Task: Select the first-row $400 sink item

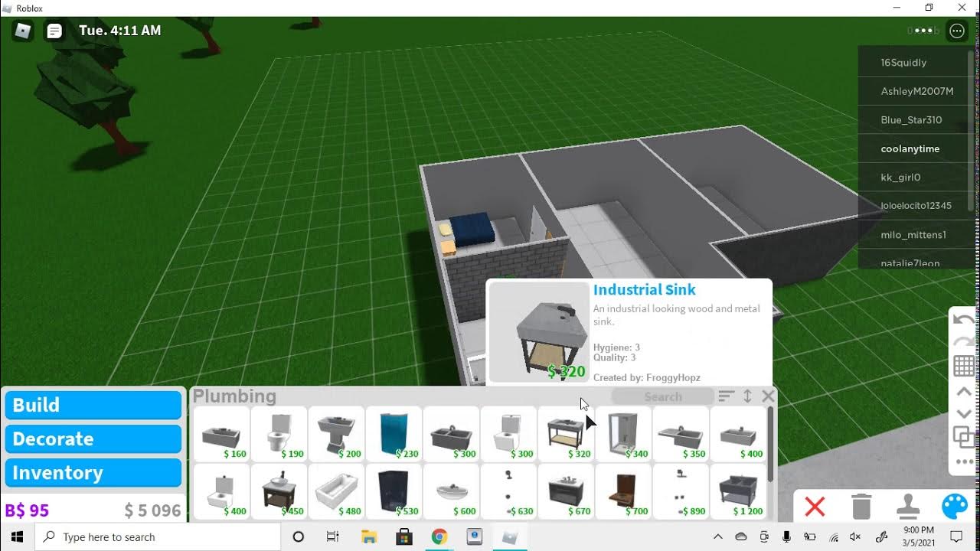Action: pyautogui.click(x=738, y=434)
